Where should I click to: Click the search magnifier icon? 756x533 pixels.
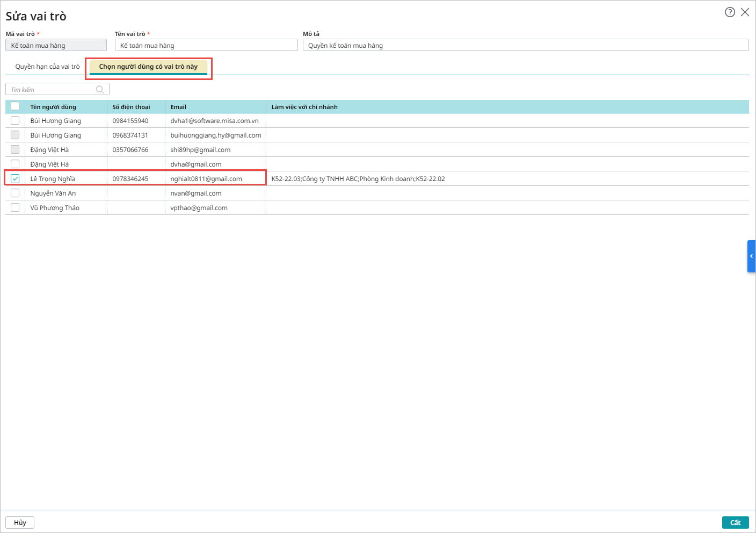click(x=100, y=89)
